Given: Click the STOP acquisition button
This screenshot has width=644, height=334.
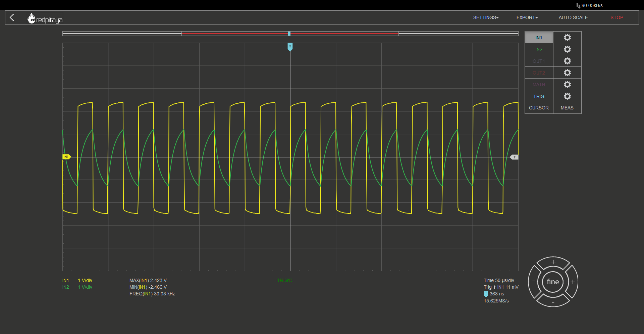Looking at the screenshot, I should [617, 17].
